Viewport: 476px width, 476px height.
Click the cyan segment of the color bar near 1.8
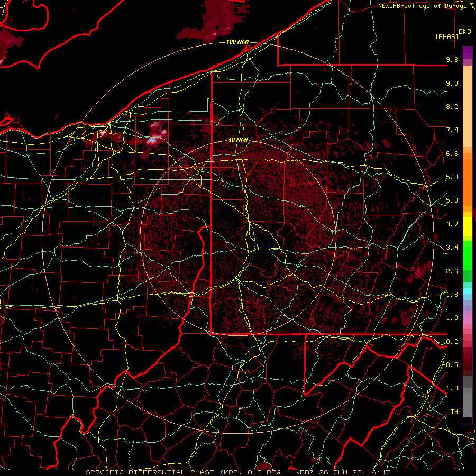click(x=467, y=291)
